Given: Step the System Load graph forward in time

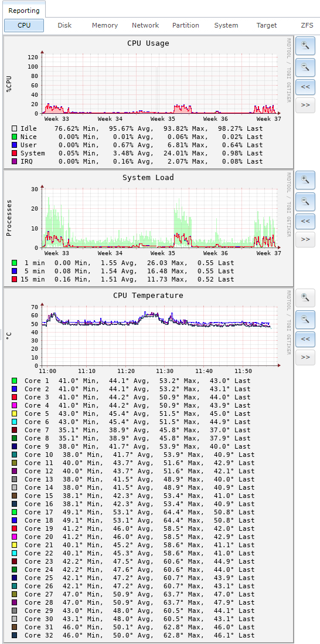Looking at the screenshot, I should tap(305, 239).
